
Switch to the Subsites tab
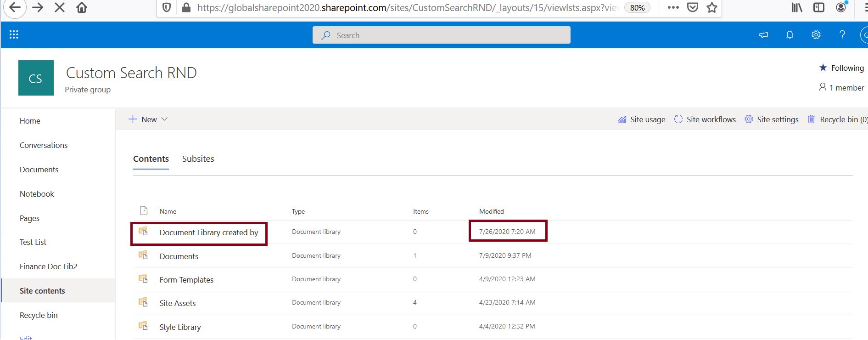[198, 159]
